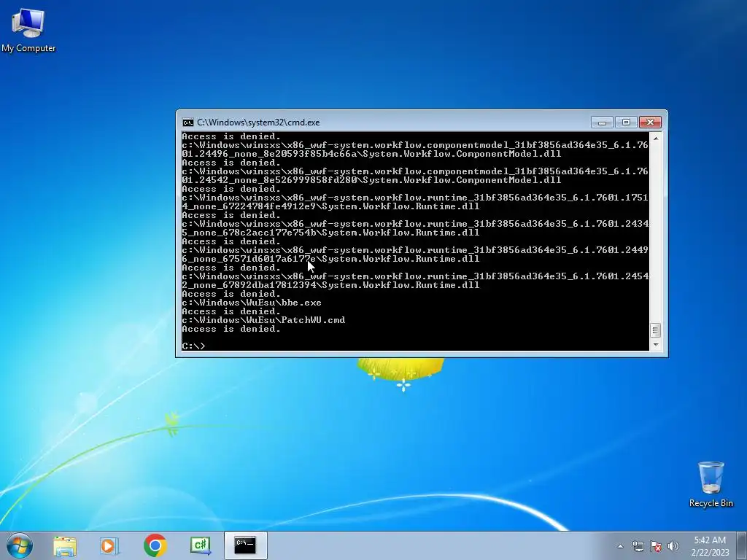
Task: Open cmd.exe title bar system menu icon
Action: [x=188, y=122]
